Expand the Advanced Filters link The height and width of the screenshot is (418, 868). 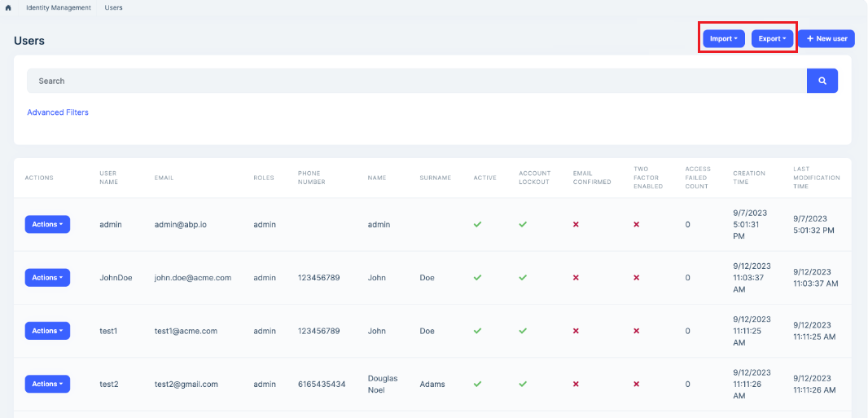coord(58,112)
